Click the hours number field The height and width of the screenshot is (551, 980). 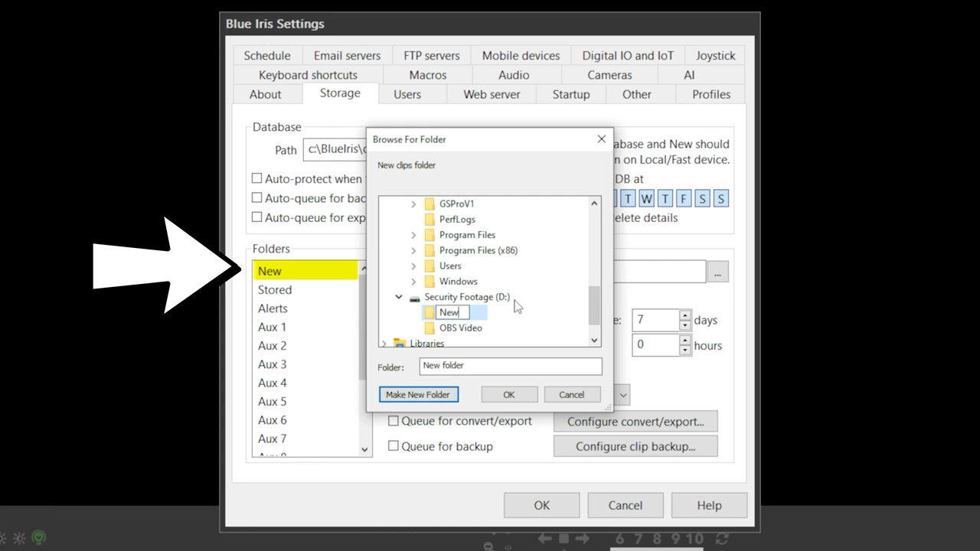tap(655, 345)
